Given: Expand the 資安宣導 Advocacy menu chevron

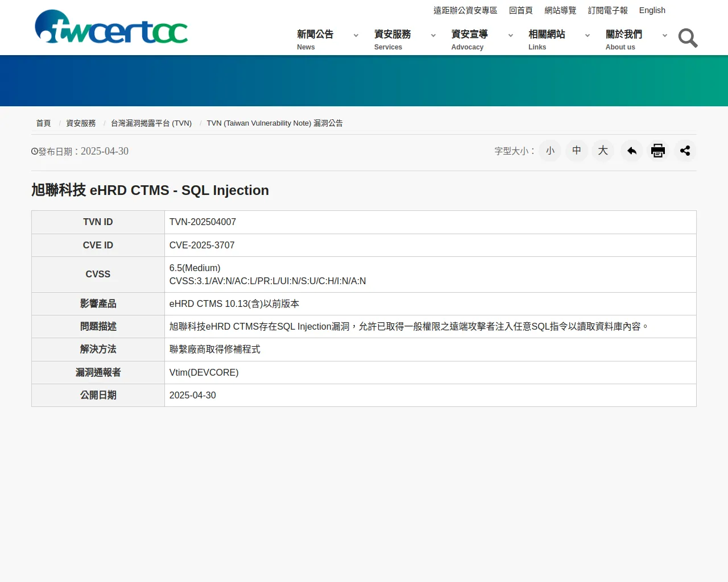Looking at the screenshot, I should 511,35.
